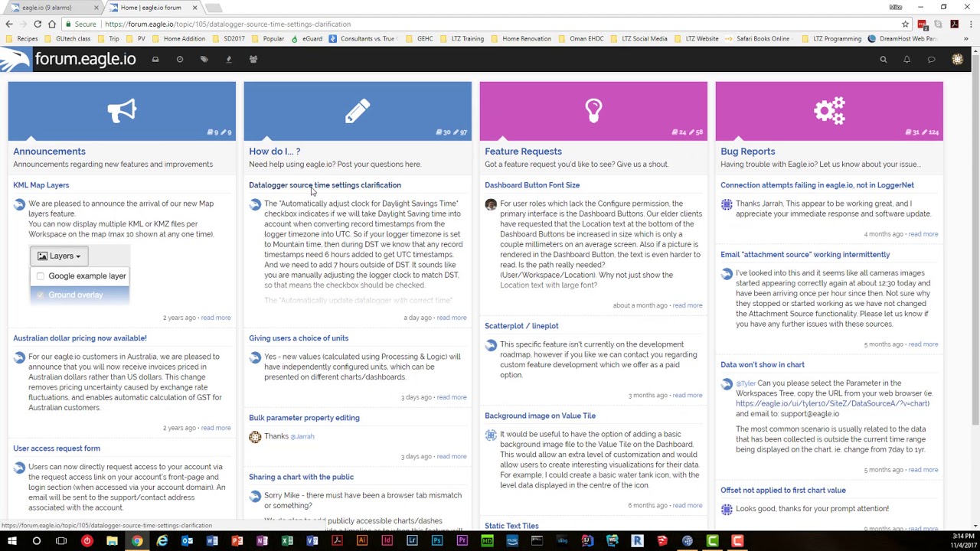Open the notifications bell icon
The width and height of the screenshot is (980, 551).
pyautogui.click(x=907, y=60)
